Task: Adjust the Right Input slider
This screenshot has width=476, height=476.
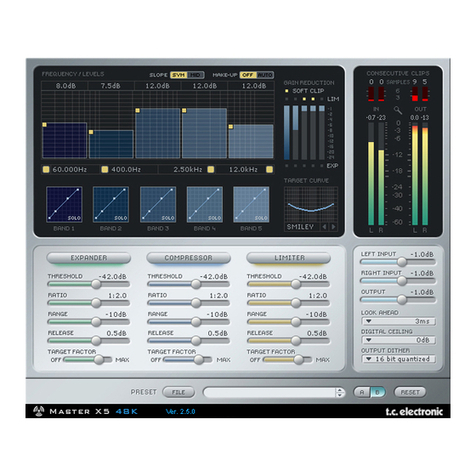Action: 402,281
